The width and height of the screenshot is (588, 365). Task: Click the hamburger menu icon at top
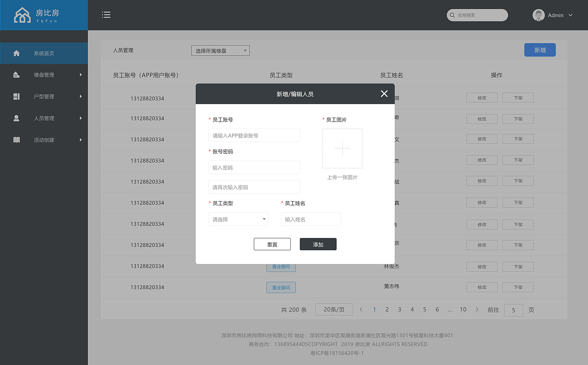point(106,15)
